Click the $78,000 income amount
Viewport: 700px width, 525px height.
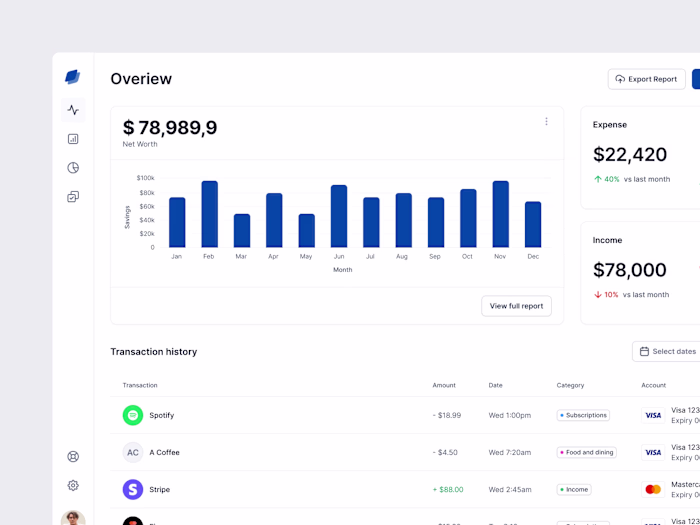[630, 270]
